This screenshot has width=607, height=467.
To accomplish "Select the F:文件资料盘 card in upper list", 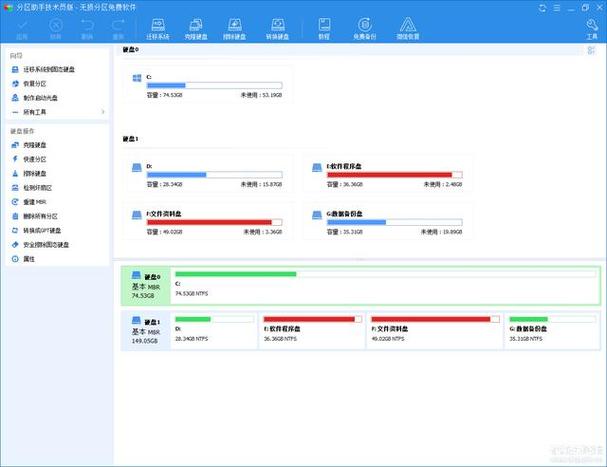I will 207,221.
